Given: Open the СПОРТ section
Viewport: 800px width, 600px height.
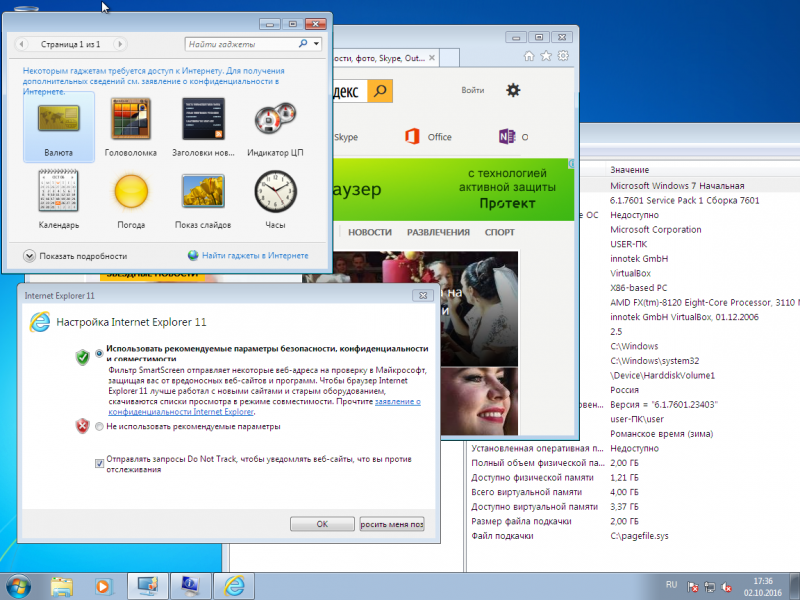Looking at the screenshot, I should (499, 232).
